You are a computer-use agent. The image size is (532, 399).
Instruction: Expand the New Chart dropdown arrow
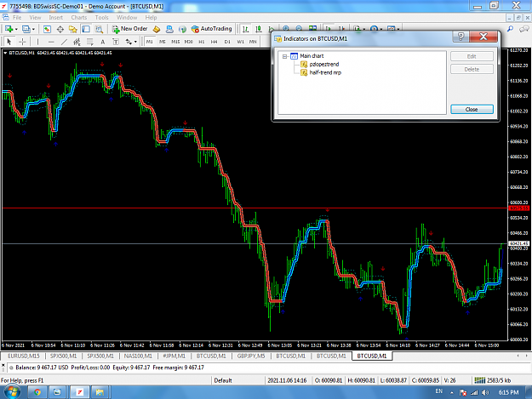pos(16,30)
